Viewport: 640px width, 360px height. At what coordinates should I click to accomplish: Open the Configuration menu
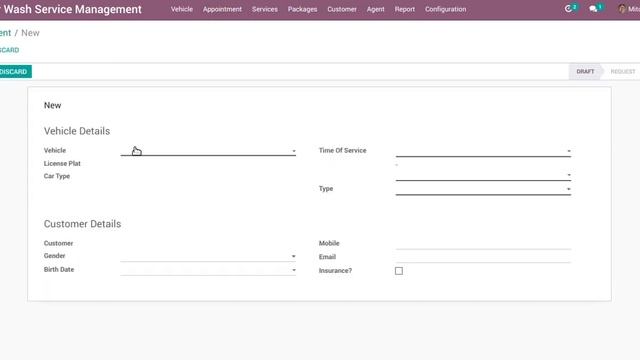click(445, 9)
